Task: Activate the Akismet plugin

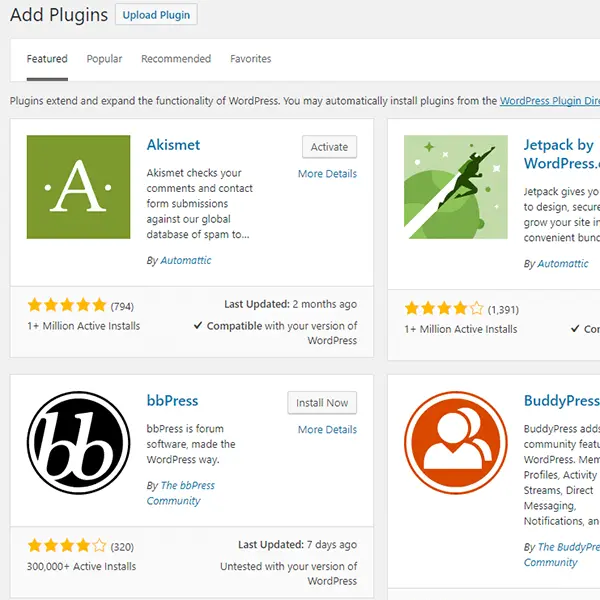Action: click(329, 147)
